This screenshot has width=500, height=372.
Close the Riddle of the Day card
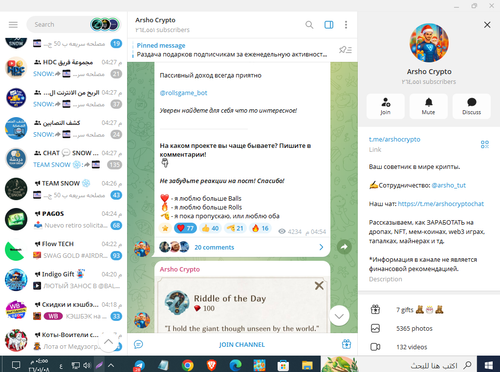(x=319, y=285)
